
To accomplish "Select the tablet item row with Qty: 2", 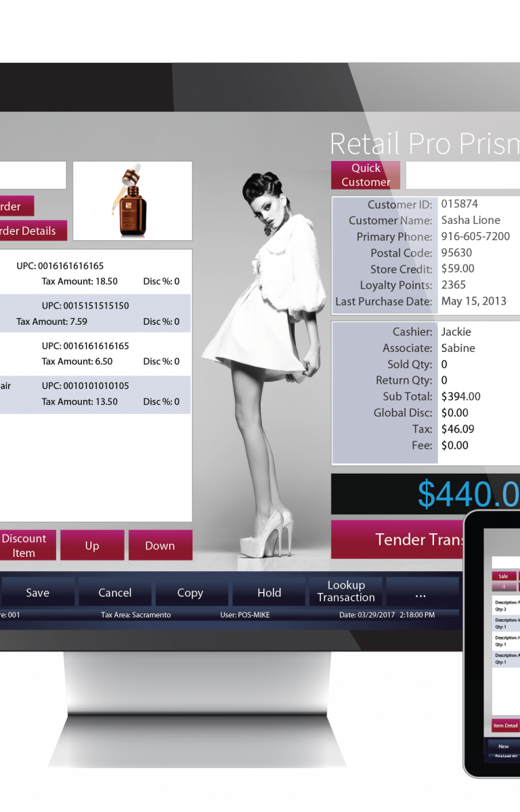I will pos(506,606).
